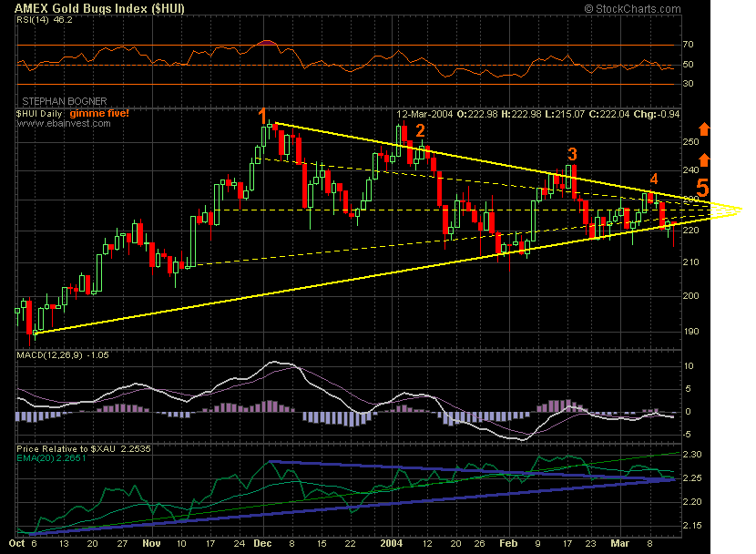Click the large orange wave label '5'
This screenshot has width=756, height=554.
(x=702, y=188)
